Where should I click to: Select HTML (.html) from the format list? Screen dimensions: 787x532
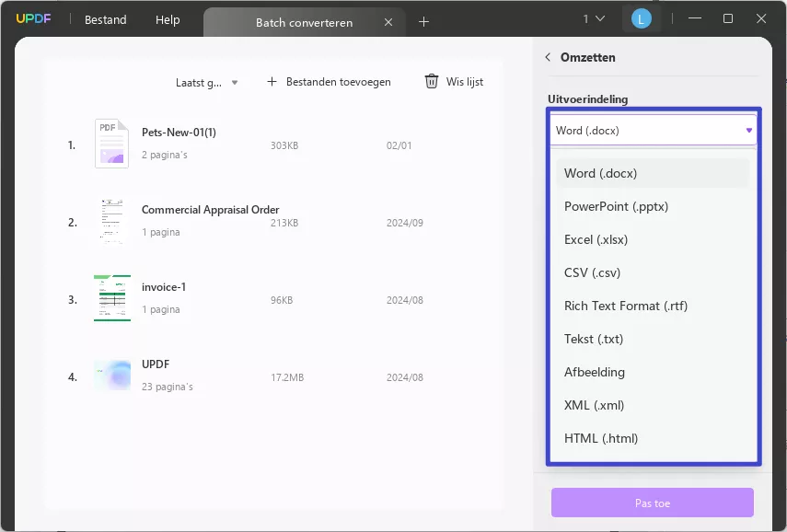coord(601,438)
